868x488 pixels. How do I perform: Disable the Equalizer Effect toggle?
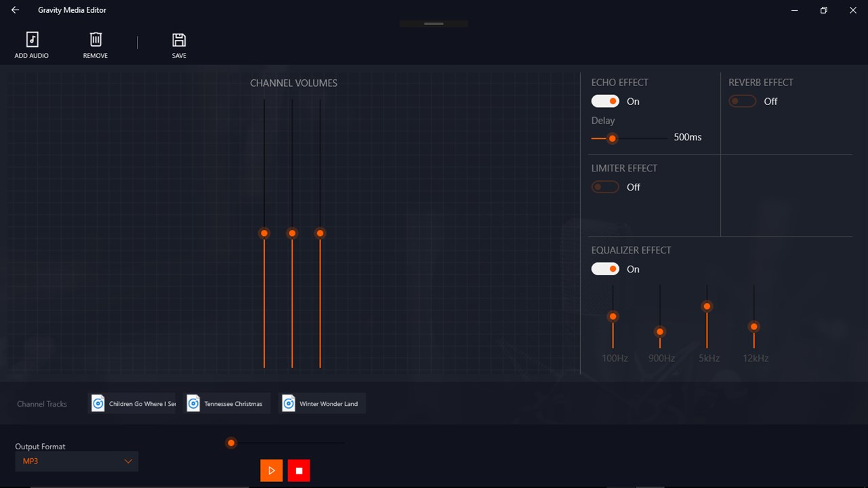coord(605,269)
